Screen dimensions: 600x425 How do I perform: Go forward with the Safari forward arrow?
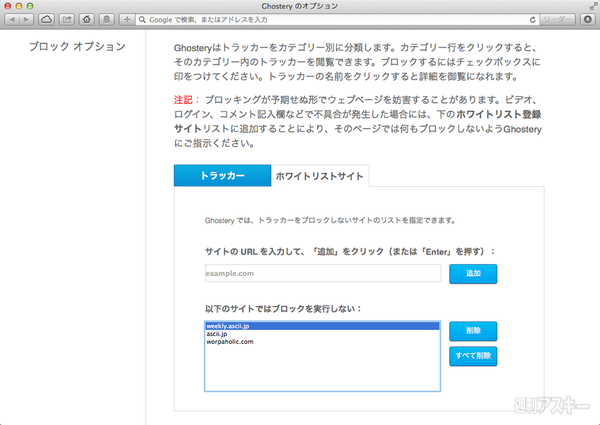26,19
